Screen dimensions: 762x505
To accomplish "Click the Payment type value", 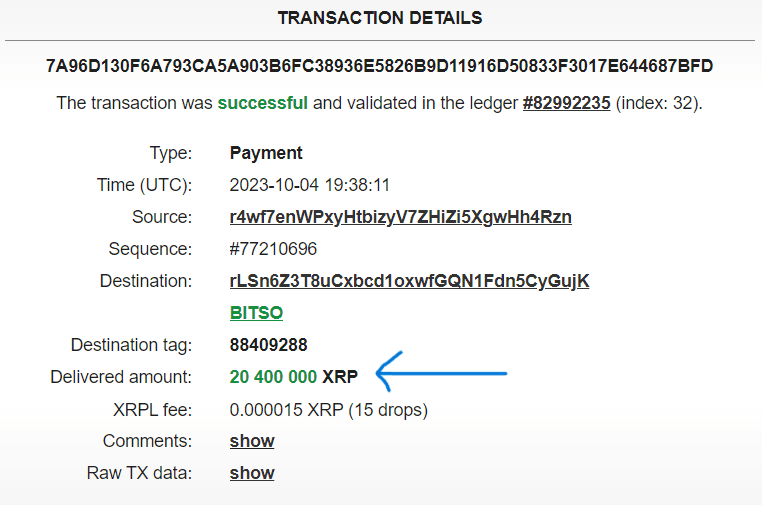I will coord(266,153).
